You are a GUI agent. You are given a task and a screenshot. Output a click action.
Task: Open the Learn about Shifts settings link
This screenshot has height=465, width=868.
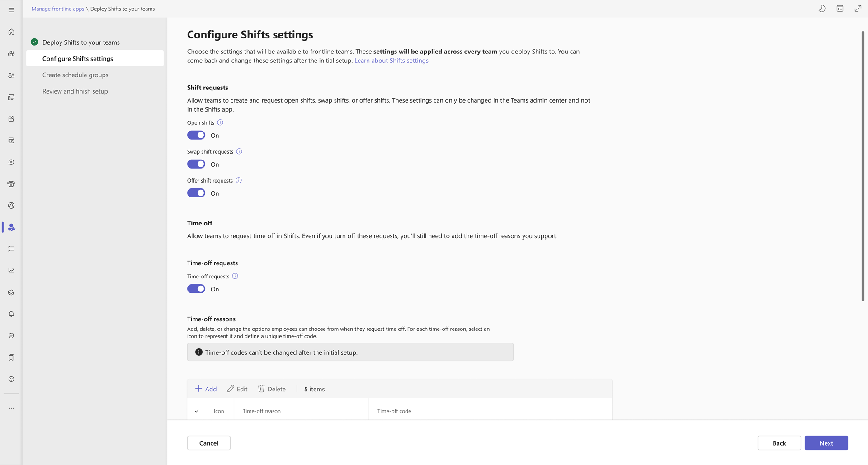tap(391, 61)
